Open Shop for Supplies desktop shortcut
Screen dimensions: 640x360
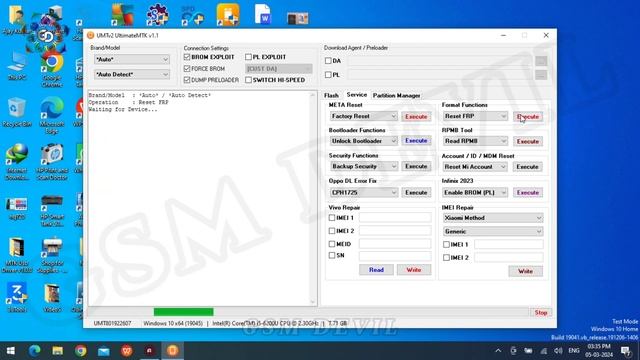click(x=52, y=255)
